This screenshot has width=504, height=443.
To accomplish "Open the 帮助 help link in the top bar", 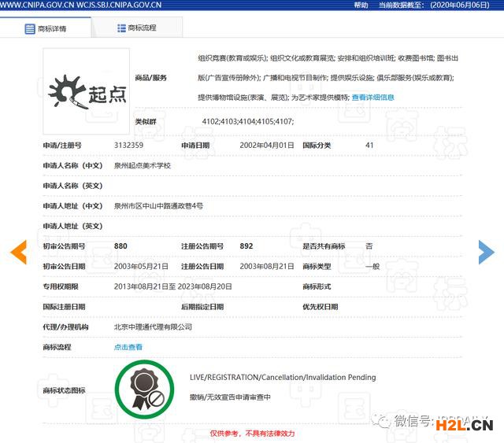I will click(361, 5).
